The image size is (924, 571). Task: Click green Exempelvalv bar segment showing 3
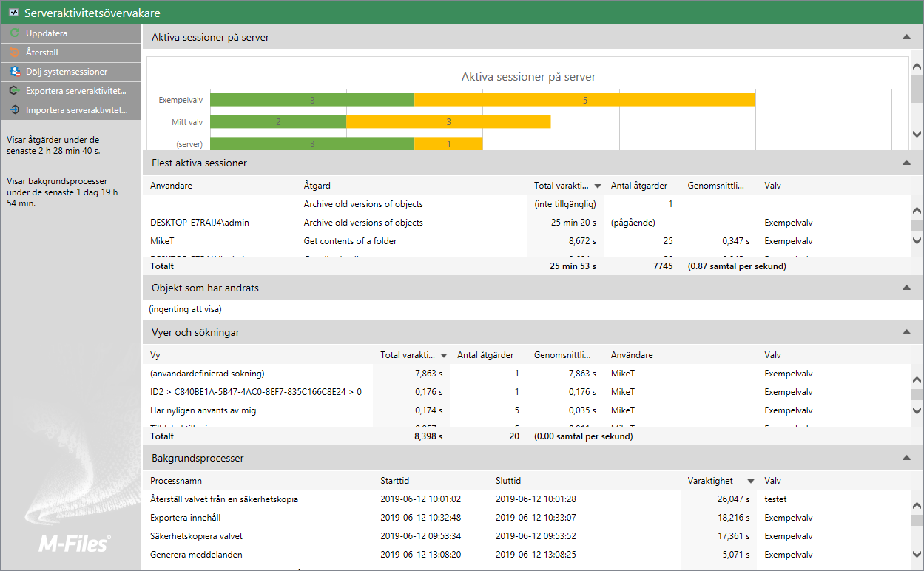[x=312, y=100]
